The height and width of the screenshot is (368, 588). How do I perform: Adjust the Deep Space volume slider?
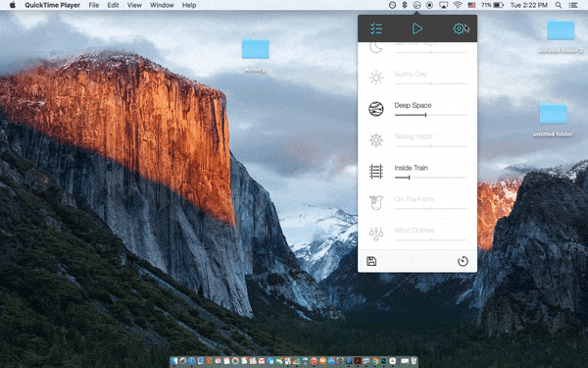[430, 115]
